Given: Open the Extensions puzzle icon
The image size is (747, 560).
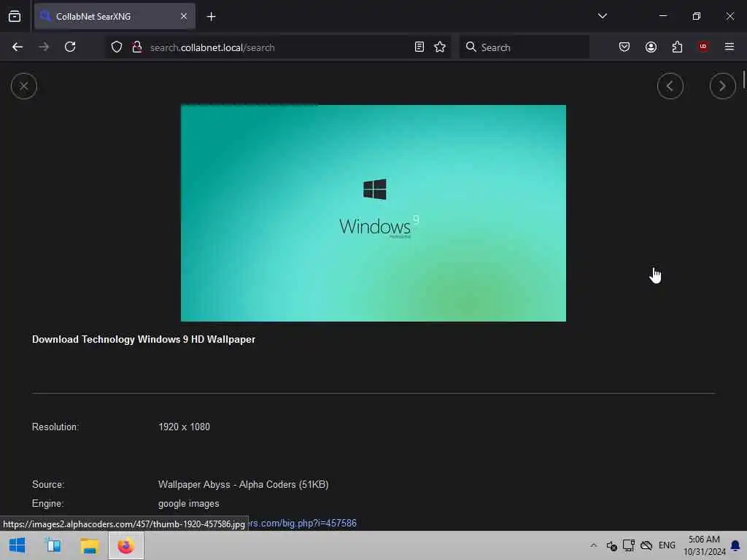Looking at the screenshot, I should click(x=677, y=47).
